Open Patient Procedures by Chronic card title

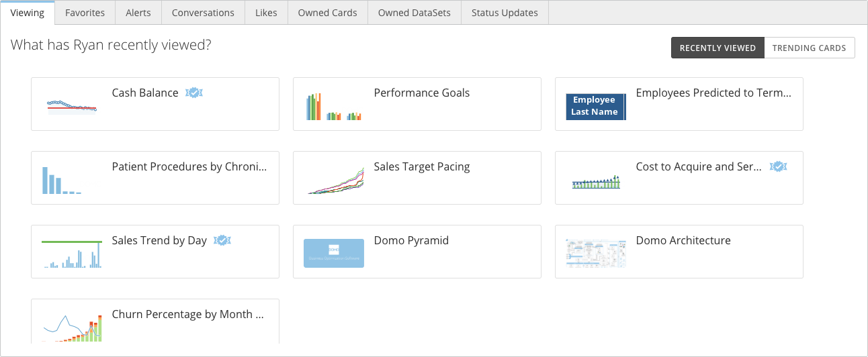pyautogui.click(x=189, y=166)
